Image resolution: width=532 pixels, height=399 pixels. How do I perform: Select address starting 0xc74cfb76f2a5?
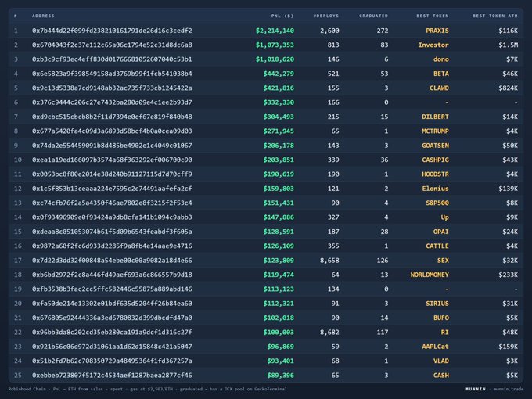[112, 203]
